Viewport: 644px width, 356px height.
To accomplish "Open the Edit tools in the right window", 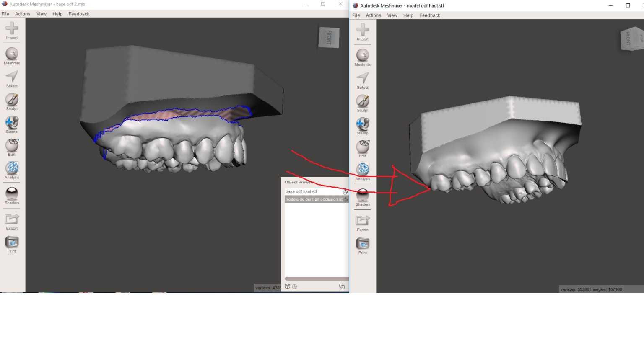I will (362, 147).
